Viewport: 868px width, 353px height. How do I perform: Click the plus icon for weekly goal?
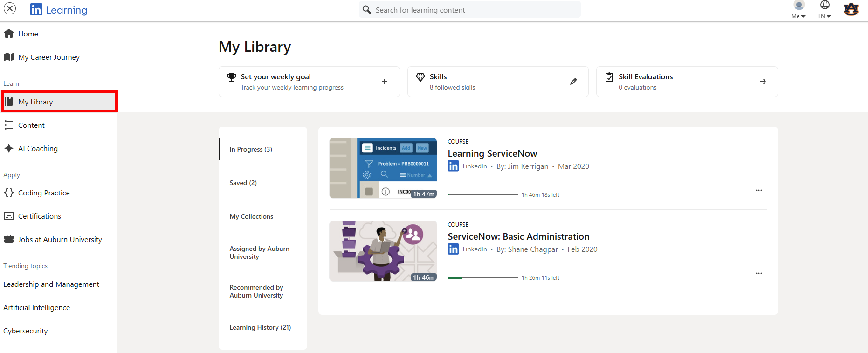[x=384, y=82]
